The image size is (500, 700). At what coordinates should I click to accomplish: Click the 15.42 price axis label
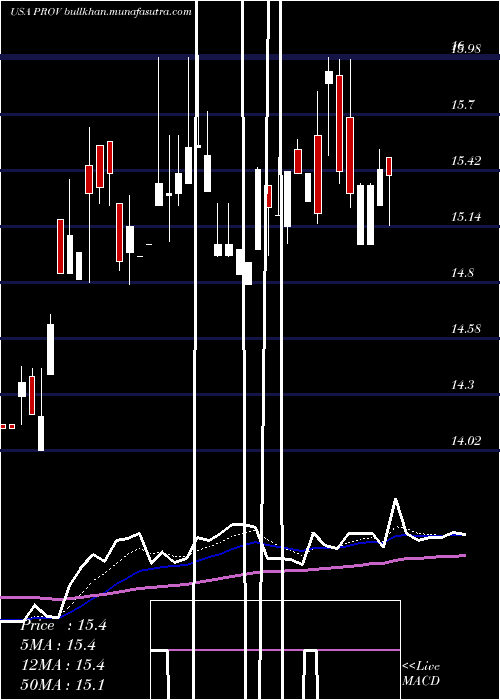click(466, 161)
